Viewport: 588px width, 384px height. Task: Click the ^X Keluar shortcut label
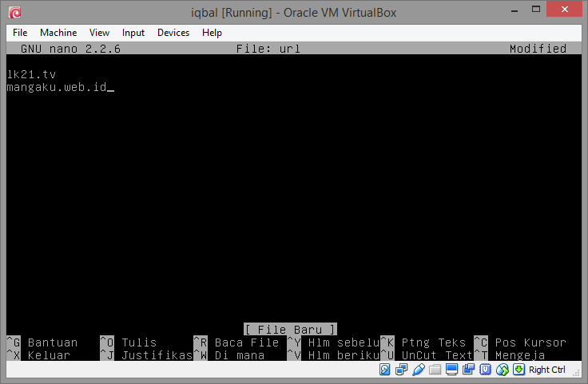(x=38, y=355)
